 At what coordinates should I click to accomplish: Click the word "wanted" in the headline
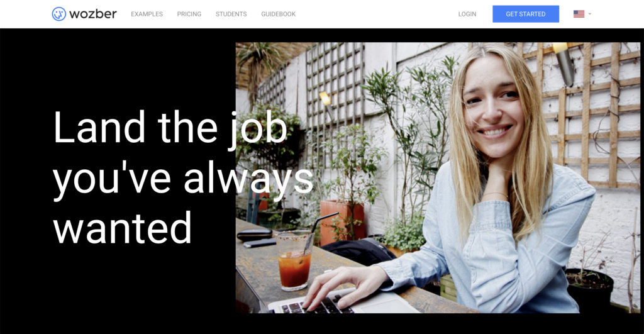(x=123, y=228)
